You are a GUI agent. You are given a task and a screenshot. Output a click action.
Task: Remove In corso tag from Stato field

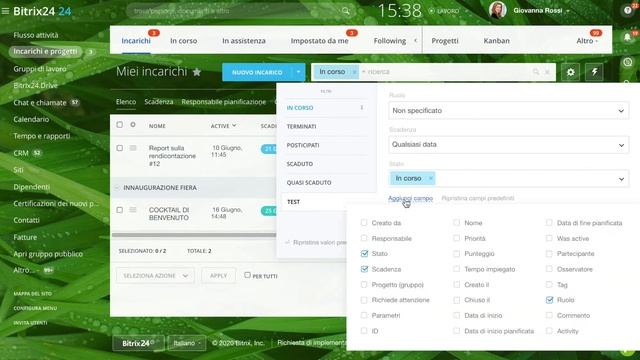(x=430, y=178)
